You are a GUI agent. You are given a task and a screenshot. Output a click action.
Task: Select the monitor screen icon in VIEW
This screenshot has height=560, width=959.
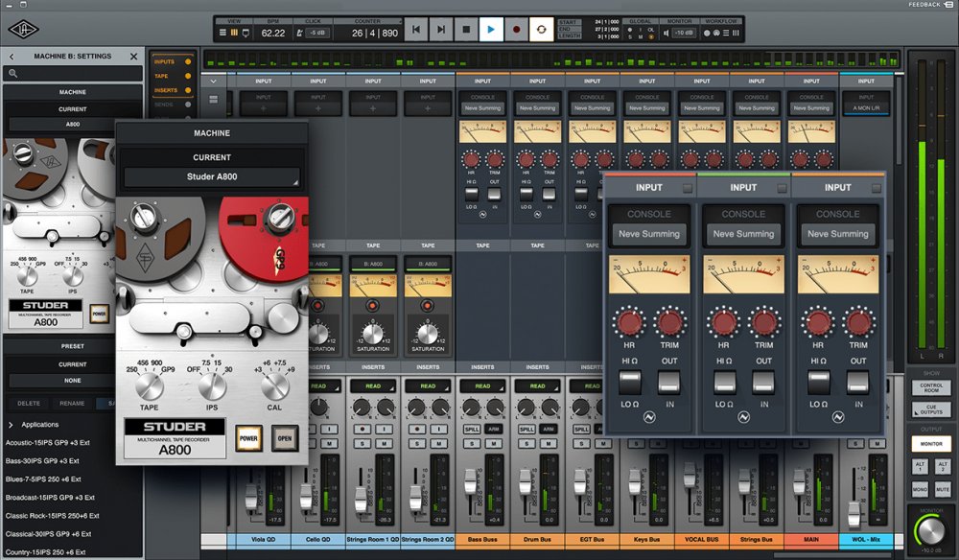(246, 33)
